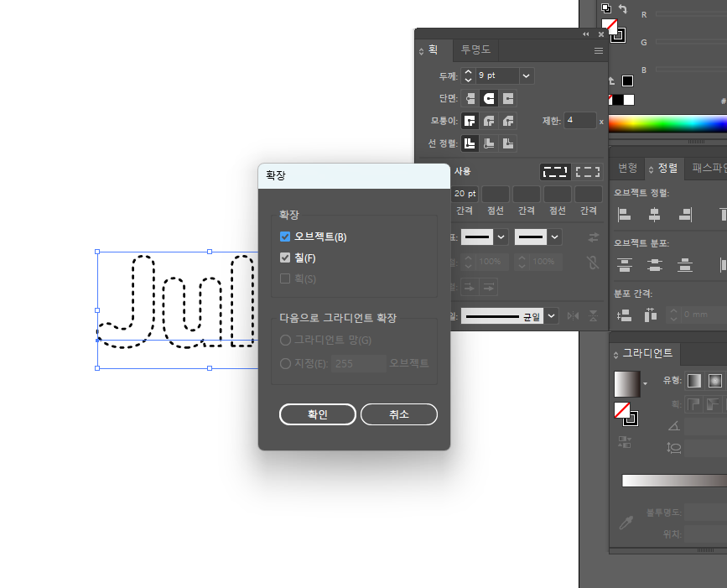
Task: Click vertical distribute space icon
Action: pos(624,315)
